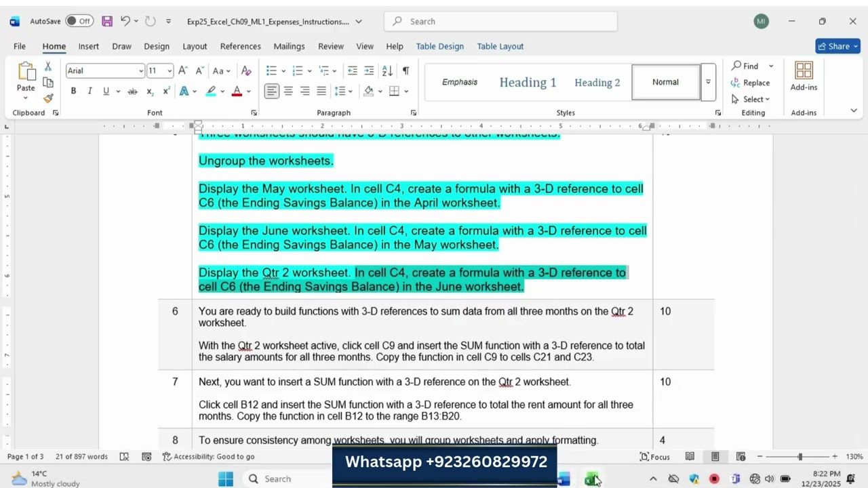Apply Emphasis style
Viewport: 868px width, 488px height.
click(x=460, y=82)
